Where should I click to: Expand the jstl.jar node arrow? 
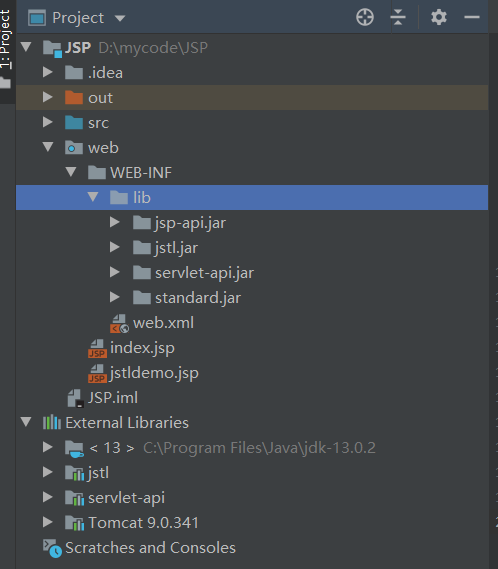(x=115, y=247)
